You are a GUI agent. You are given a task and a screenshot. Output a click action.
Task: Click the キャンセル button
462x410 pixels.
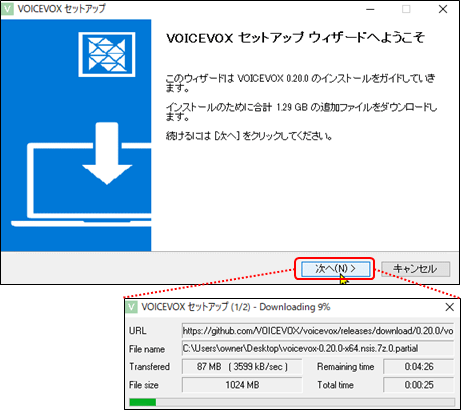[415, 269]
